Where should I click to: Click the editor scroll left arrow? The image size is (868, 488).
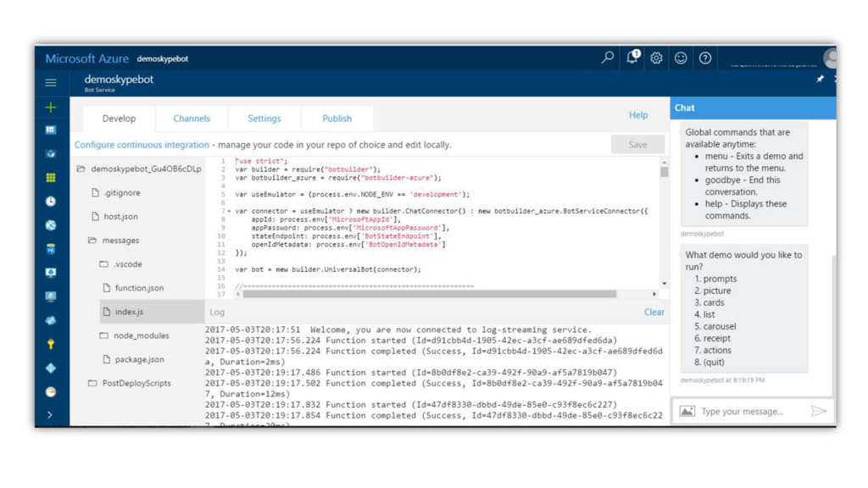click(238, 294)
